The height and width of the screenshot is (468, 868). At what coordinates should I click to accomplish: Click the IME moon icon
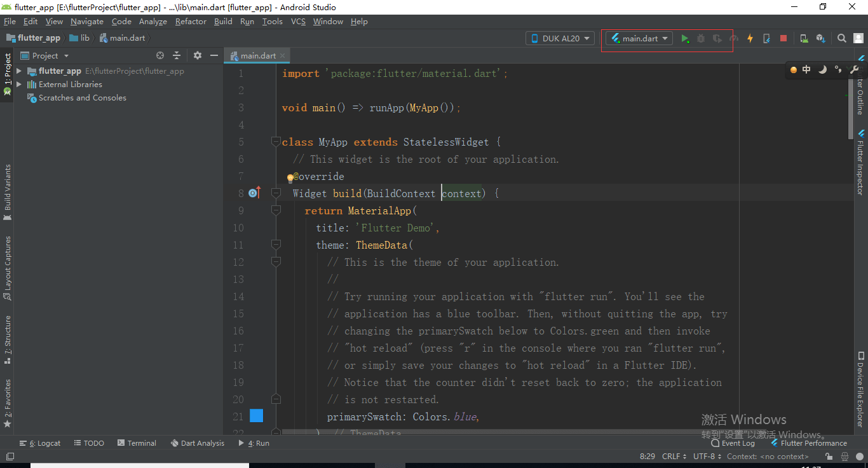[822, 70]
